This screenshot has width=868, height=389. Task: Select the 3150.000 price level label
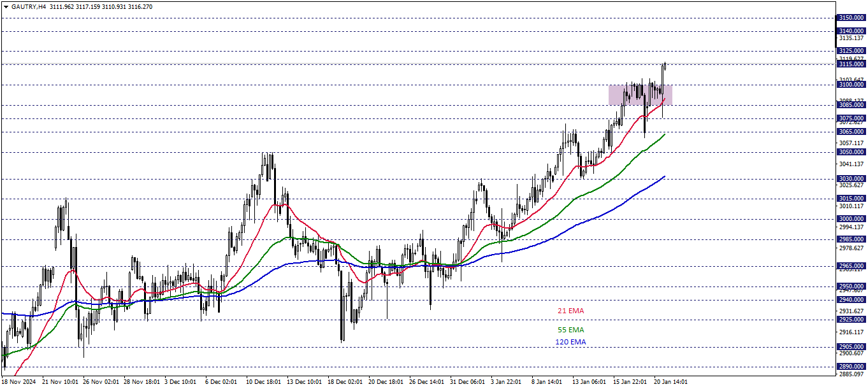coord(851,18)
